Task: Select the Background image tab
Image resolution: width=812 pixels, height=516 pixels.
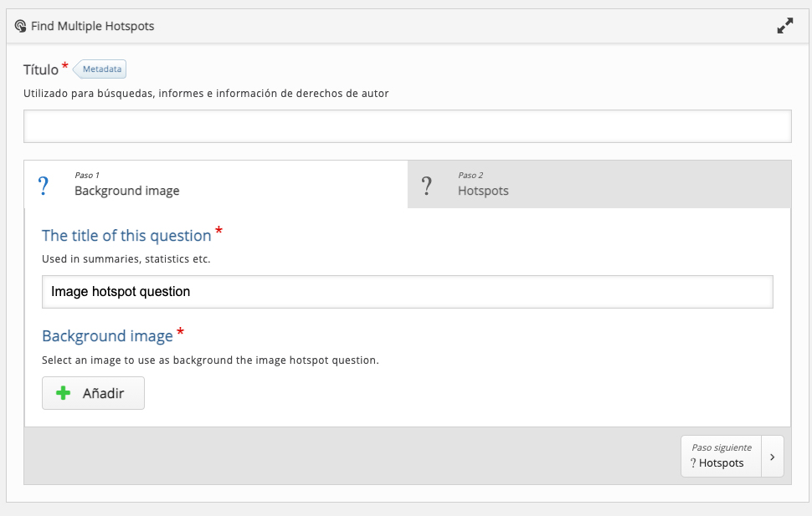Action: [x=216, y=184]
